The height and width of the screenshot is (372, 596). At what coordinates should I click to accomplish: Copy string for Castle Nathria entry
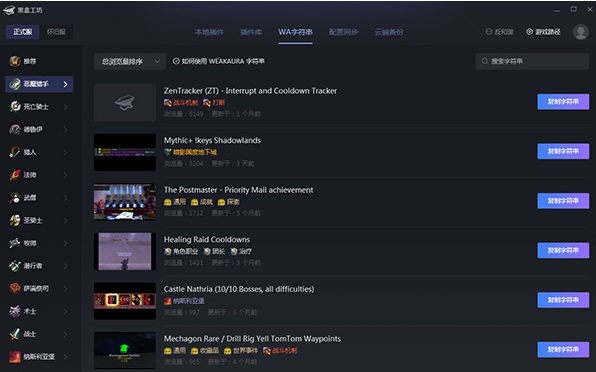pos(563,300)
